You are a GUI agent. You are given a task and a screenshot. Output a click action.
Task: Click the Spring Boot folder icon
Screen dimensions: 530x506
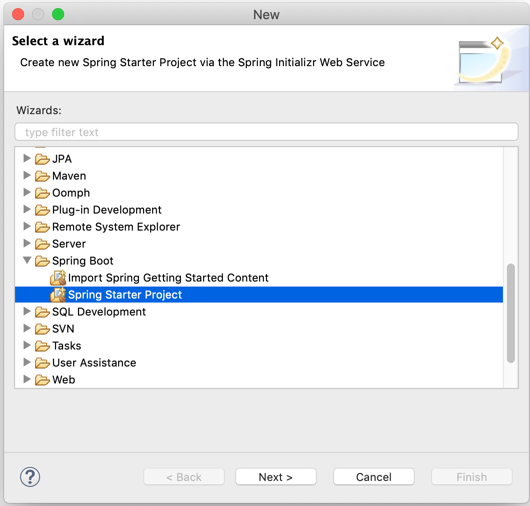point(42,261)
